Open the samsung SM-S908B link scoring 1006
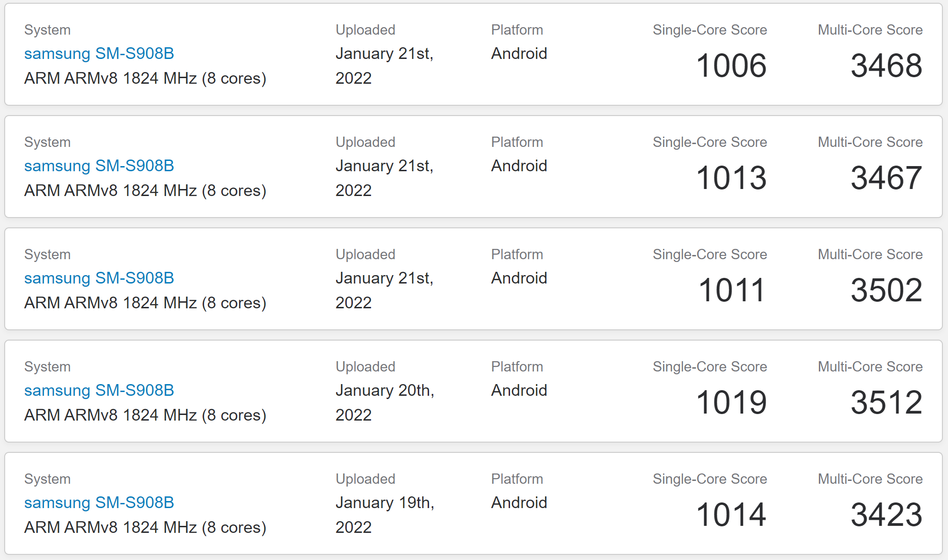This screenshot has width=948, height=560. coord(99,53)
